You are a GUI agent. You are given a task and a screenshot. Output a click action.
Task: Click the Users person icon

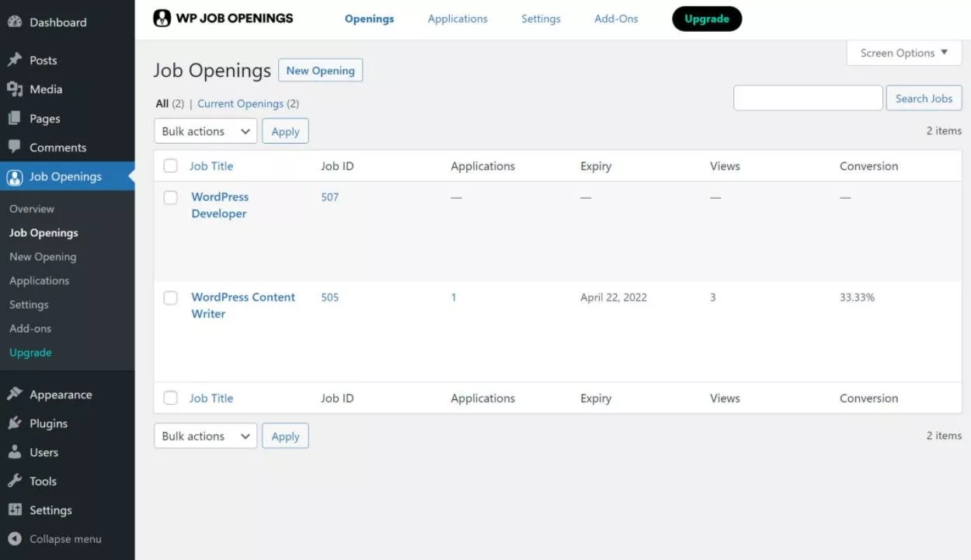[x=15, y=452]
